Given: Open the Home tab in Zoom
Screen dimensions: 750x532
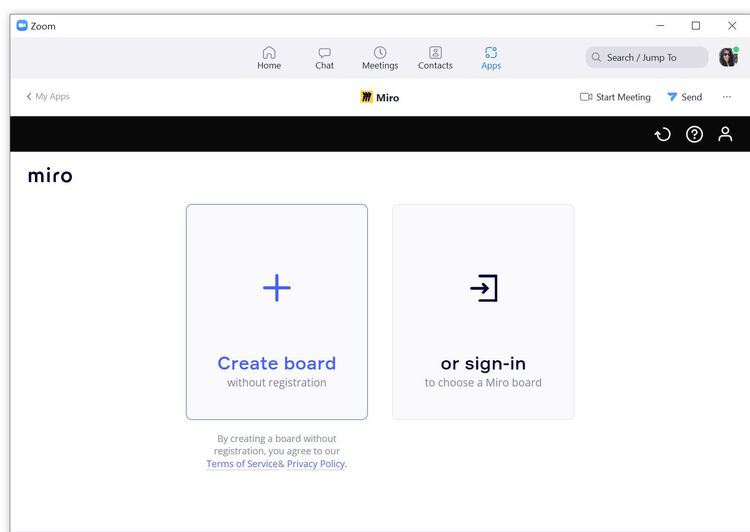Looking at the screenshot, I should [269, 58].
